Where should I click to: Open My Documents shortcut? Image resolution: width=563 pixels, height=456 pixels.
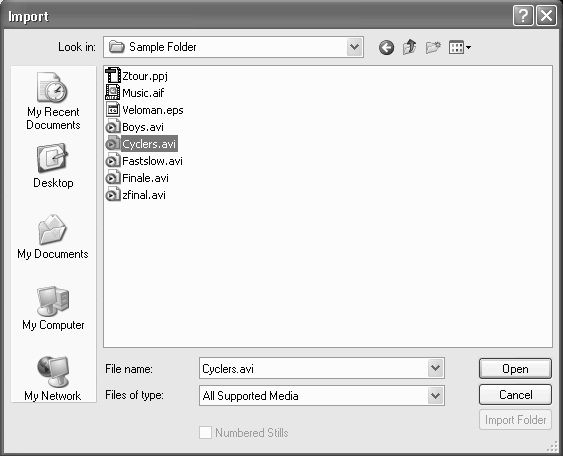[x=53, y=237]
